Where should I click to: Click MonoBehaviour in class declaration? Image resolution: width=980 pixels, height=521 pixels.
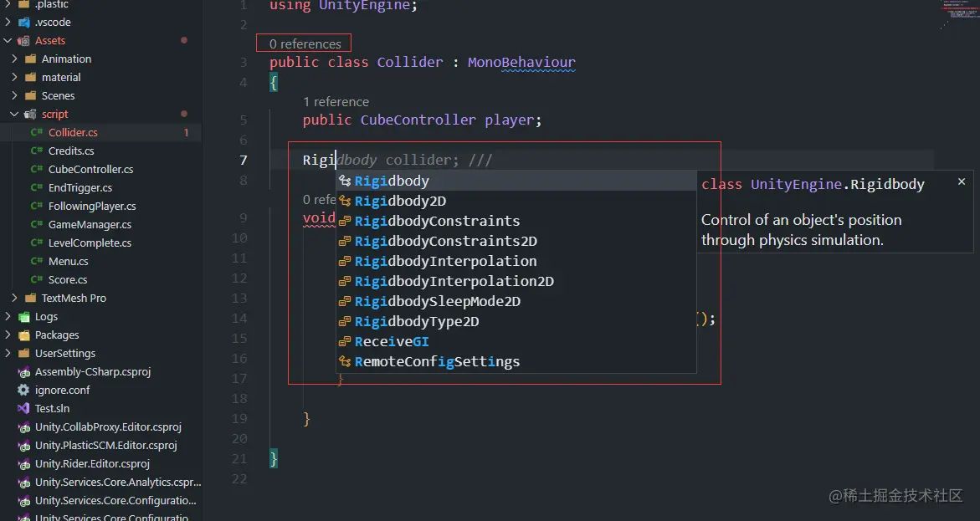(x=521, y=62)
